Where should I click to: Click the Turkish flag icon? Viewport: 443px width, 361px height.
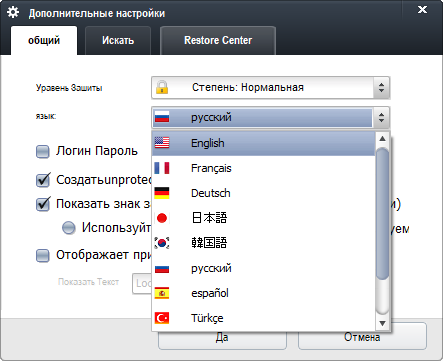(x=162, y=318)
